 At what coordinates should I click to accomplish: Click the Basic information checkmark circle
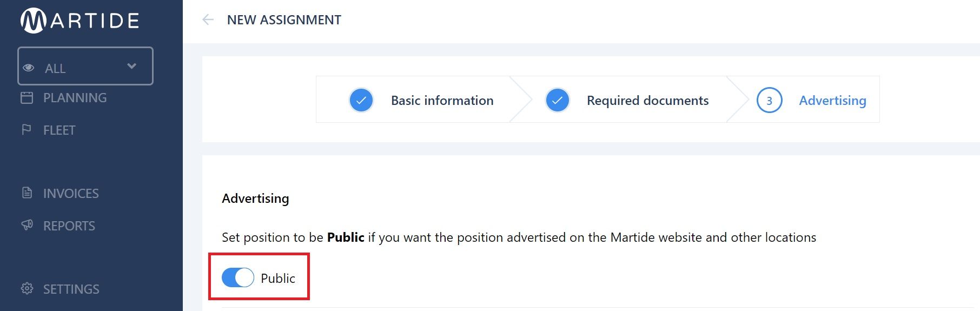coord(361,100)
